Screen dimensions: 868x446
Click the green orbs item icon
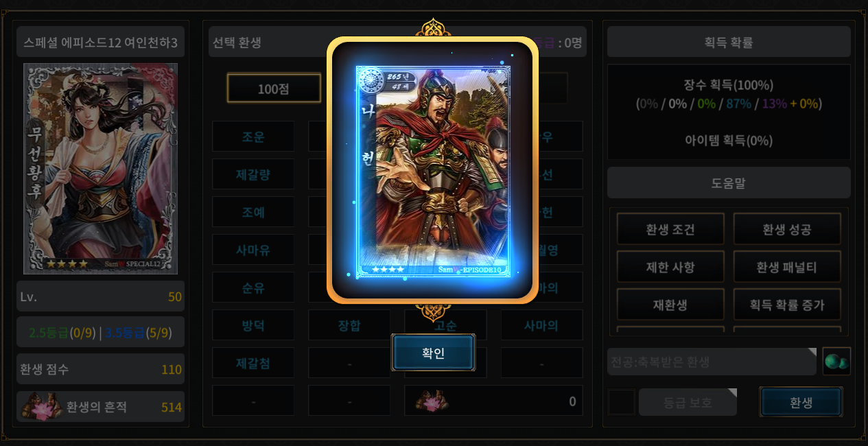click(x=836, y=362)
